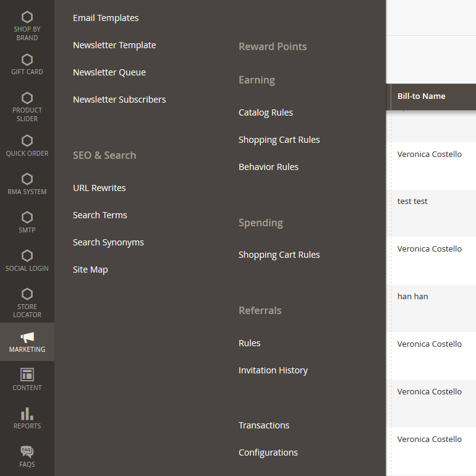Open Search Synonyms link
Screen dimensions: 476x476
108,242
